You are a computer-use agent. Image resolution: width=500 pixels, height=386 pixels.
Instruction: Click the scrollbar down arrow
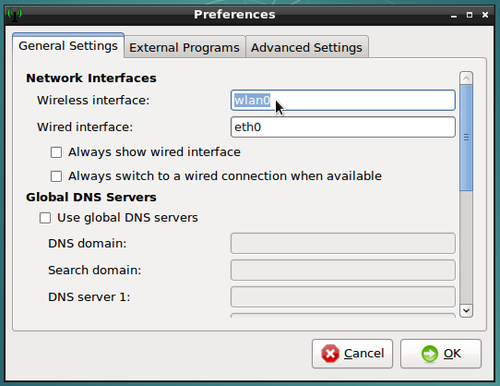pyautogui.click(x=466, y=311)
